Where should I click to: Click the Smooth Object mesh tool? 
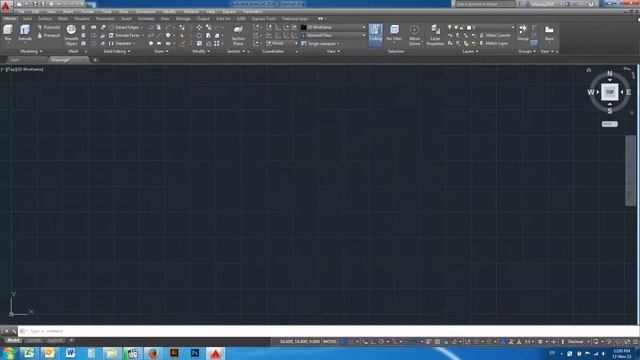tap(71, 35)
